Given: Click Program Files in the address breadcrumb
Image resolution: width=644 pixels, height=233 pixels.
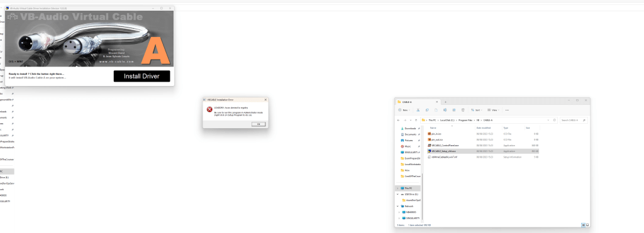Looking at the screenshot, I should point(466,120).
